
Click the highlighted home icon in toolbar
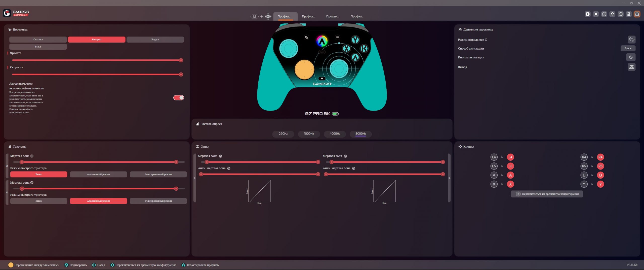(x=637, y=14)
